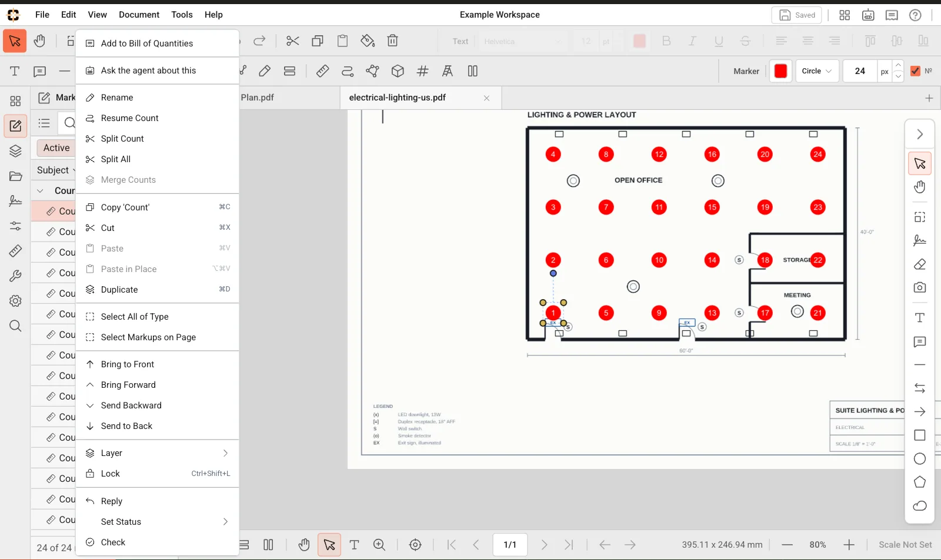Choose Split Count from context menu
Viewport: 941px width, 560px height.
tap(157, 139)
